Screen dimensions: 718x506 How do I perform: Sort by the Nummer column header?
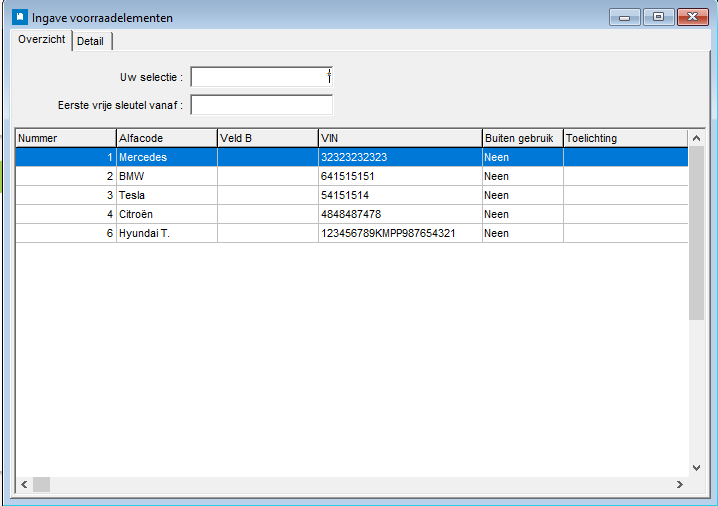click(65, 138)
